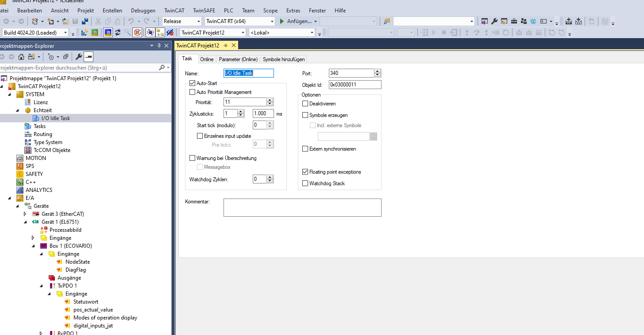
Task: Open the Toolbox briefcase icon
Action: (514, 21)
